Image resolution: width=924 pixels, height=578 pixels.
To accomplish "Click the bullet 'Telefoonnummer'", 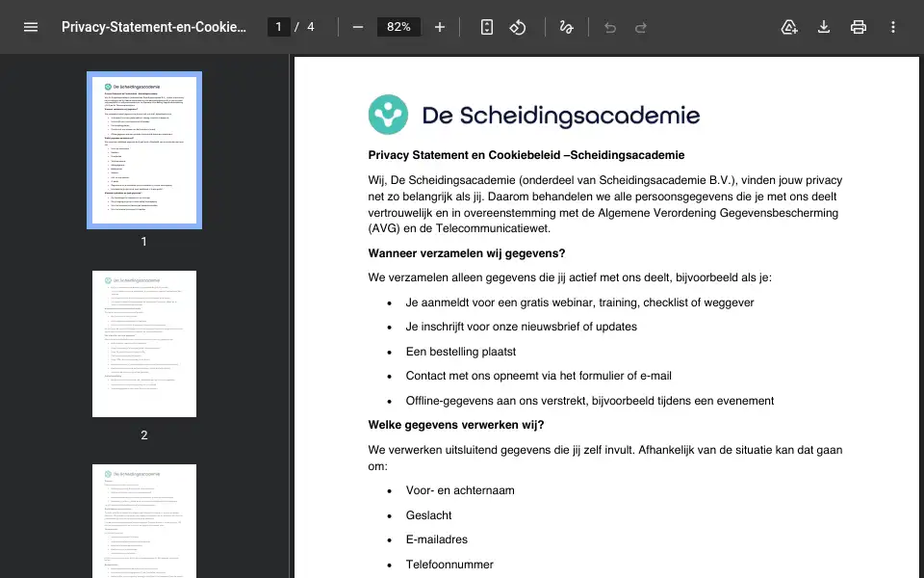I will click(x=449, y=565).
